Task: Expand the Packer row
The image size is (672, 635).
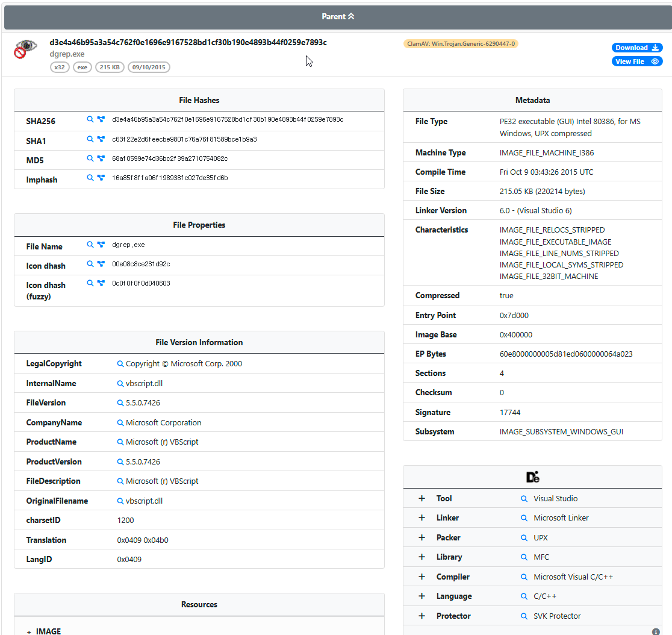Action: pyautogui.click(x=422, y=537)
